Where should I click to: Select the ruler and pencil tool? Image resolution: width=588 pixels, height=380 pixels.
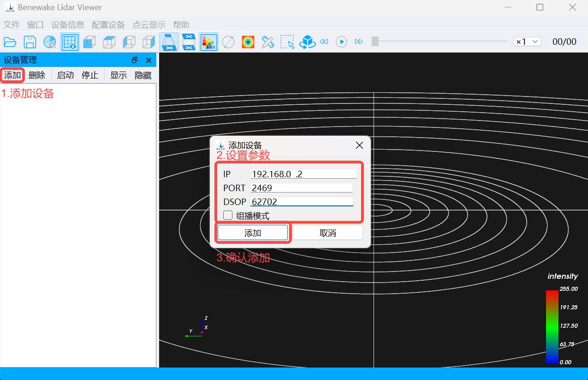268,42
